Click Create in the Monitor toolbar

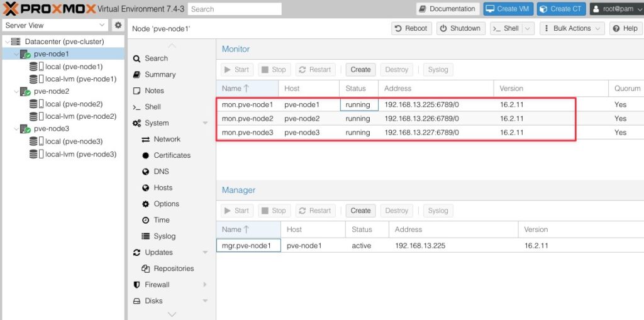(360, 70)
